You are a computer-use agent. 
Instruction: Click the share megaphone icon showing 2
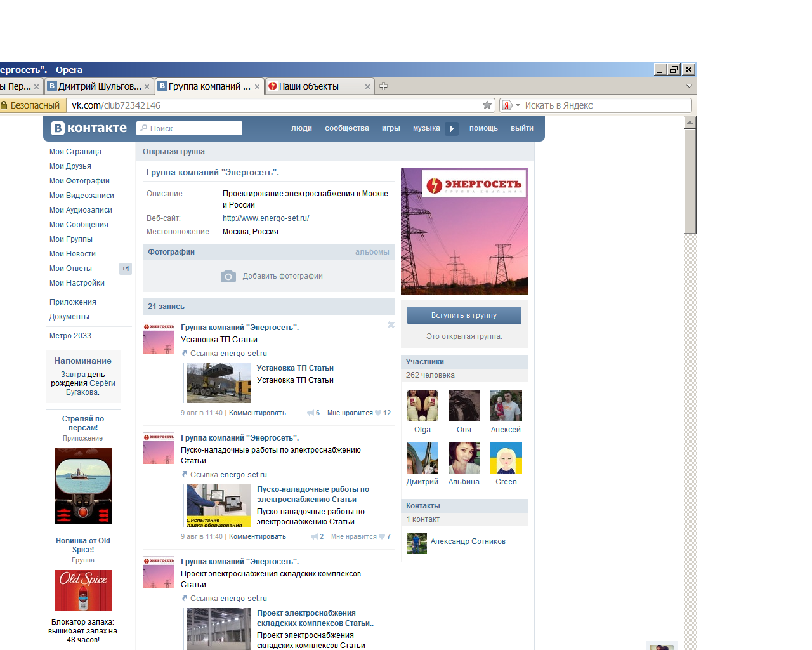[x=317, y=537]
